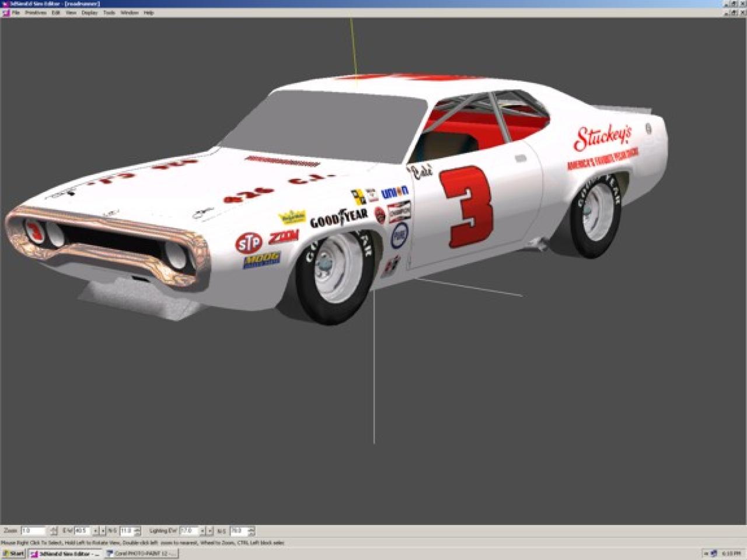This screenshot has height=560, width=747.
Task: Decrease view E-W angle with left arrow
Action: click(96, 531)
